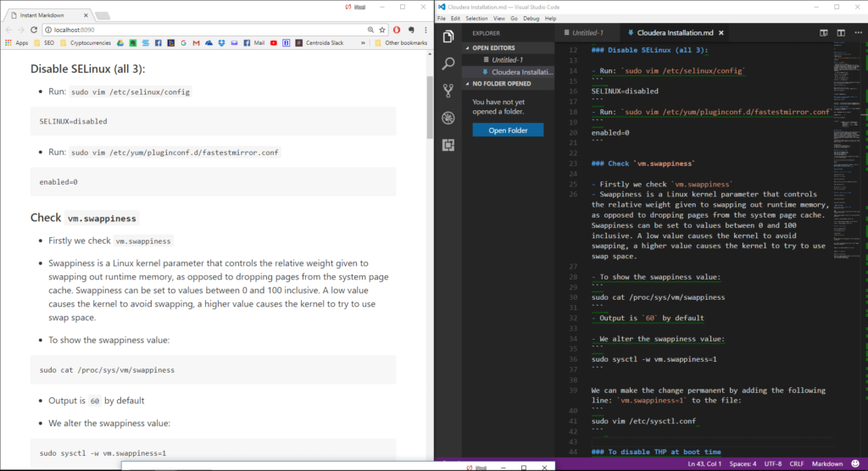Change Markdown language mode in status bar
Image resolution: width=868 pixels, height=471 pixels.
pyautogui.click(x=827, y=464)
